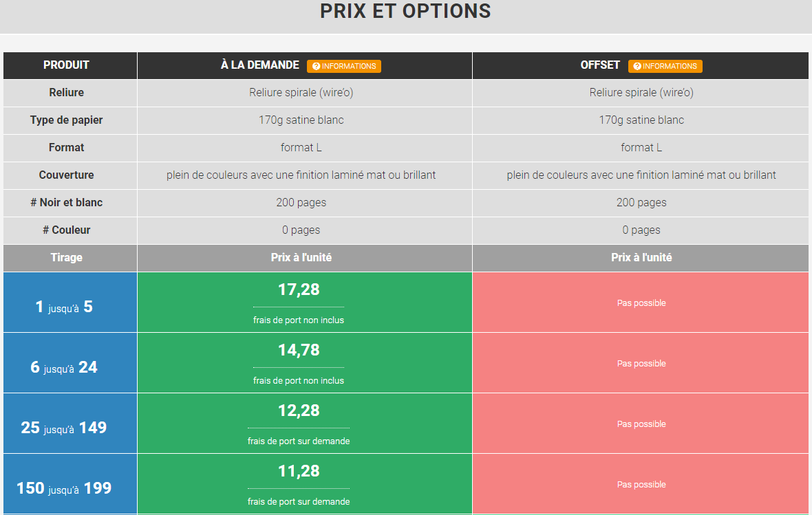Click 'Pas possible' in the 25 jusqu'à 149 row
Screen dimensions: 812x515
641,424
